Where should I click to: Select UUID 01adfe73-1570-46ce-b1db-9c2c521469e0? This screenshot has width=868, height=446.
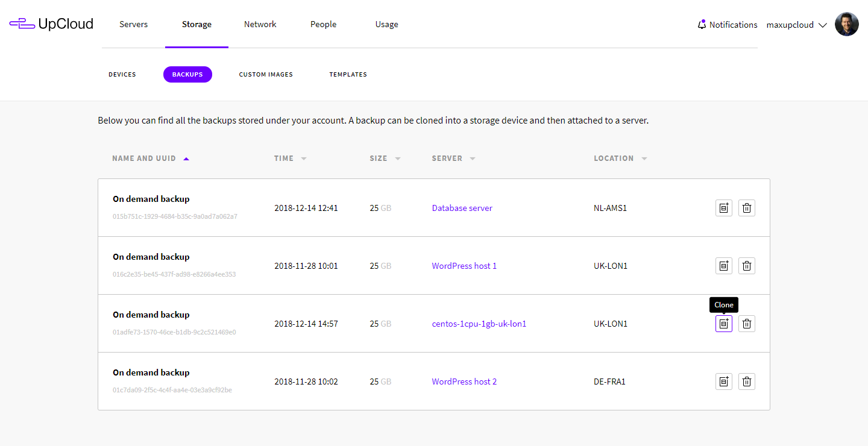pos(174,332)
